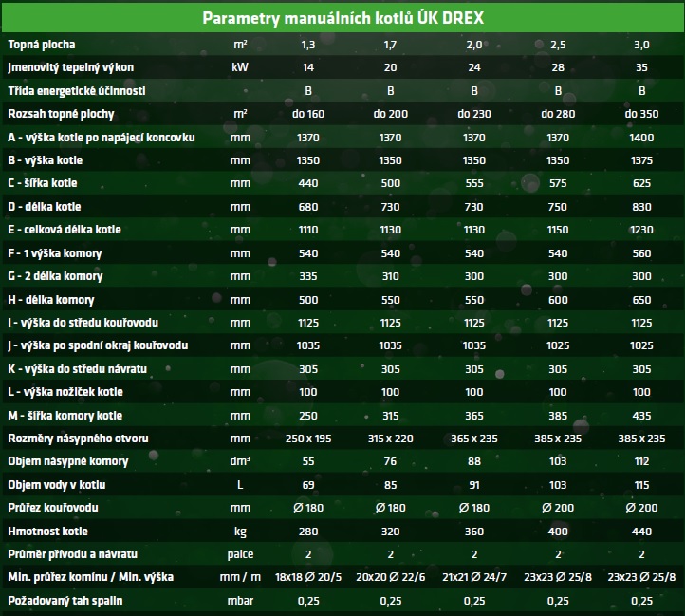685x616 pixels.
Task: Select 'Objem vody v kotli' label
Action: [x=57, y=485]
